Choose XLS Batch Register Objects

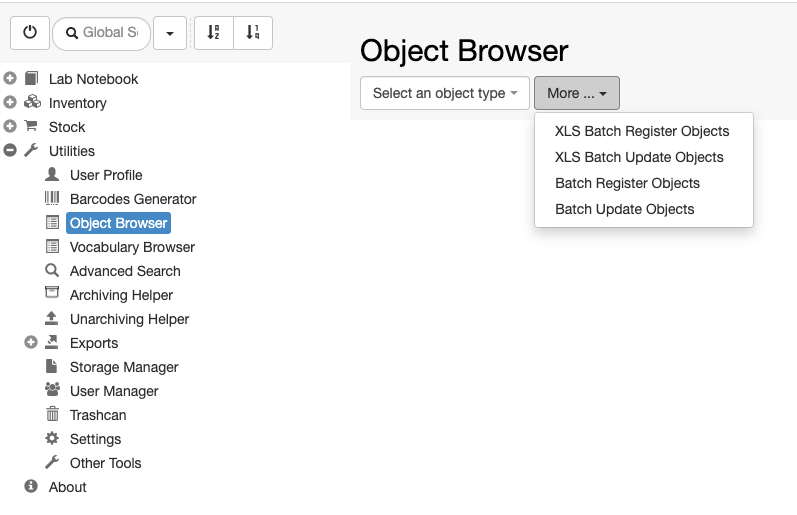coord(642,131)
